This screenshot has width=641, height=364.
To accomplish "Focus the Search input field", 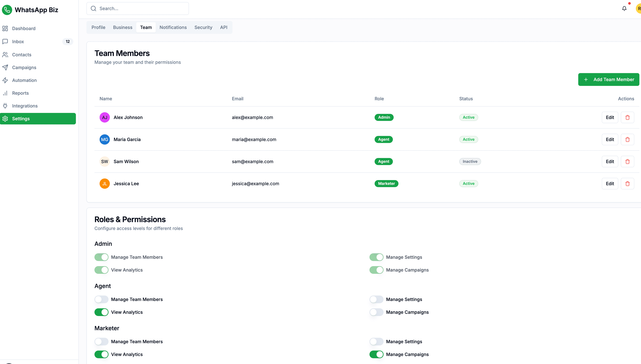I will click(x=138, y=9).
